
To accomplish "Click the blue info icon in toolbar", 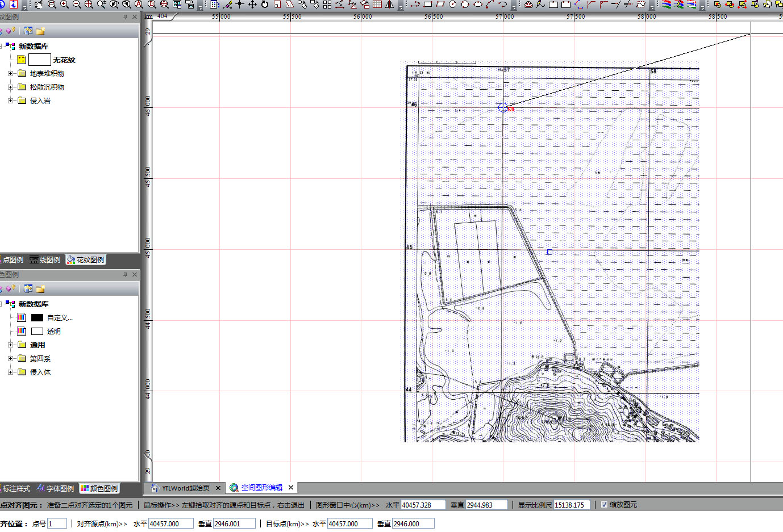I will coord(14,4).
